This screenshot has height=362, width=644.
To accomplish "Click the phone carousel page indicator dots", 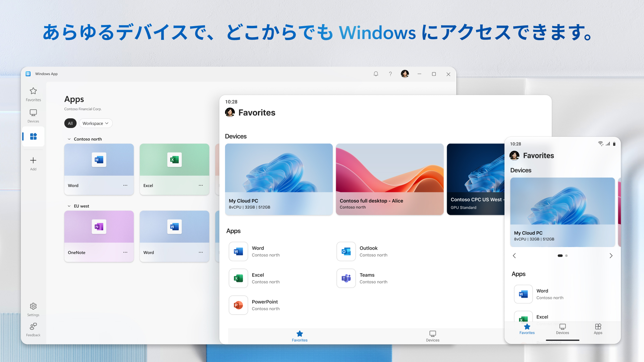I will (562, 256).
